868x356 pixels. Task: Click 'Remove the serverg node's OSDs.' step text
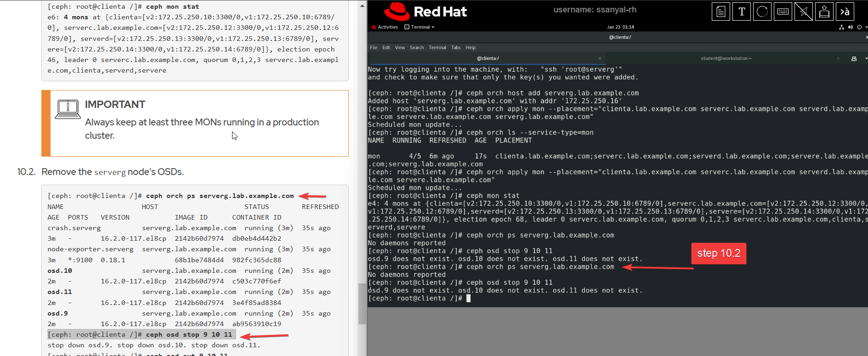113,172
